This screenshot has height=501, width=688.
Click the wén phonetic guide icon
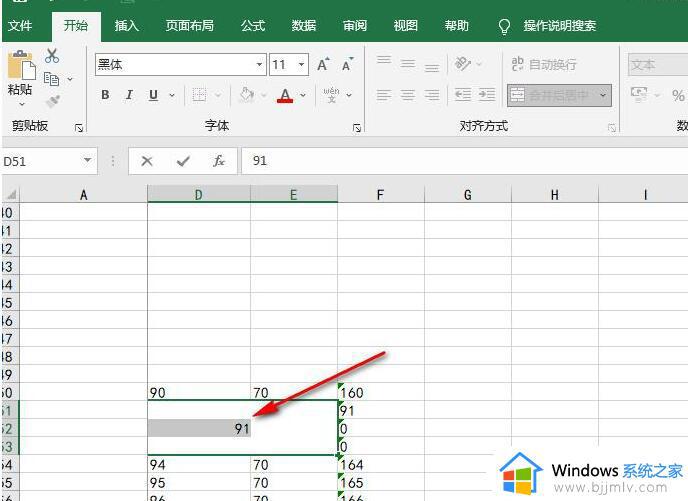pyautogui.click(x=331, y=94)
